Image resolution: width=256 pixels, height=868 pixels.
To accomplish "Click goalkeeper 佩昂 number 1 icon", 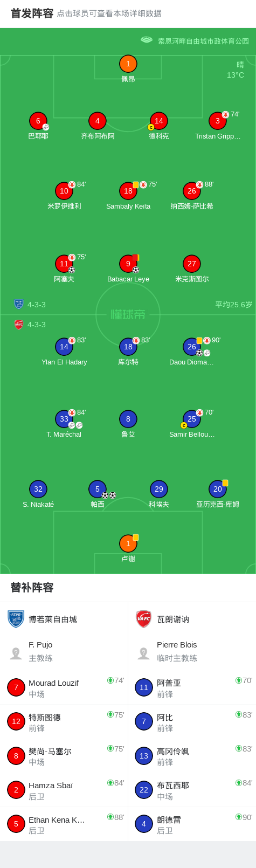I will coord(128,64).
